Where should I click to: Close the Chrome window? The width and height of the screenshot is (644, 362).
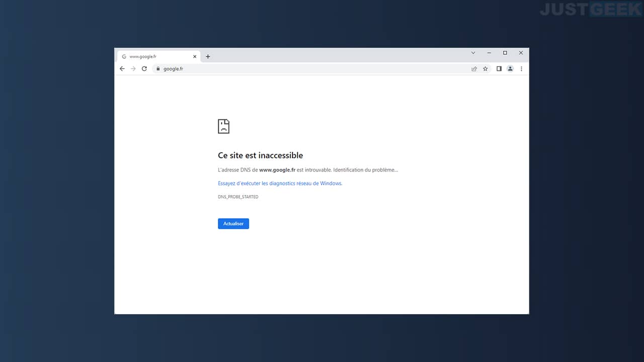[521, 53]
